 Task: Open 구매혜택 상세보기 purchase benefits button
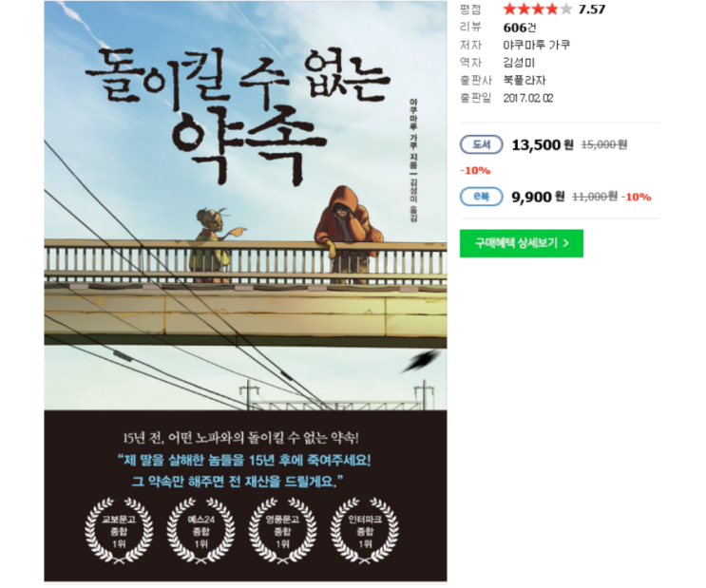pos(522,243)
